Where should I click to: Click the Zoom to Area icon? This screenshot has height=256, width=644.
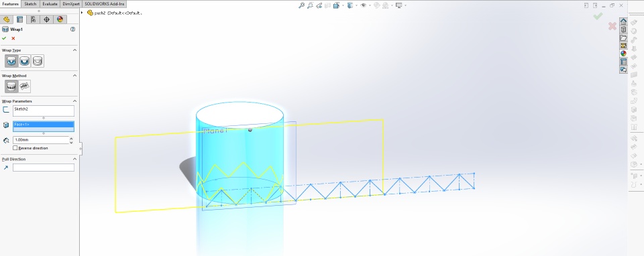310,5
